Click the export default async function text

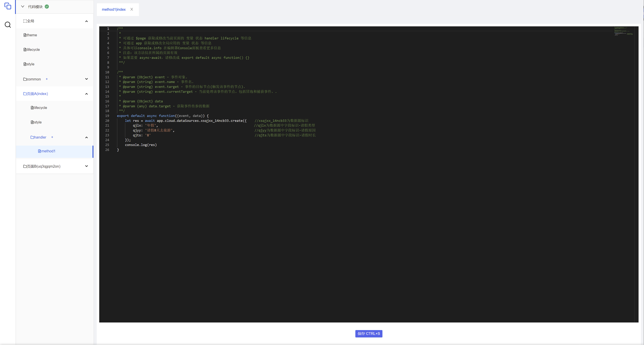tap(146, 116)
